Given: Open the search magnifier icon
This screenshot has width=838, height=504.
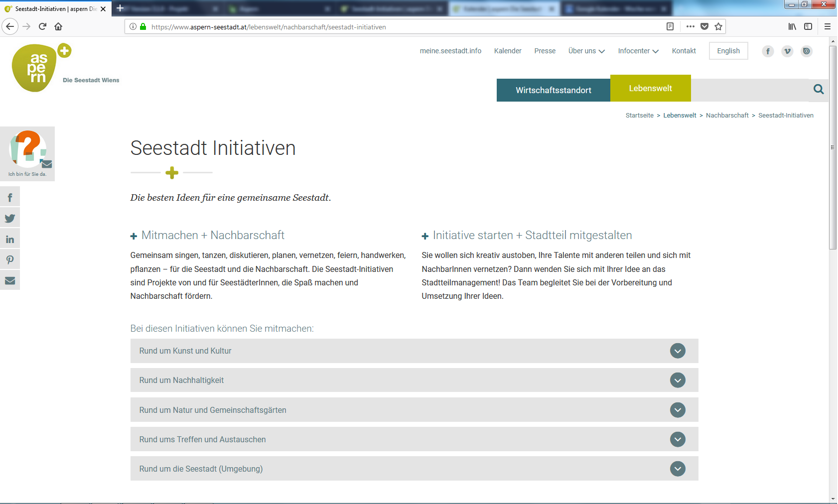Looking at the screenshot, I should click(x=819, y=90).
